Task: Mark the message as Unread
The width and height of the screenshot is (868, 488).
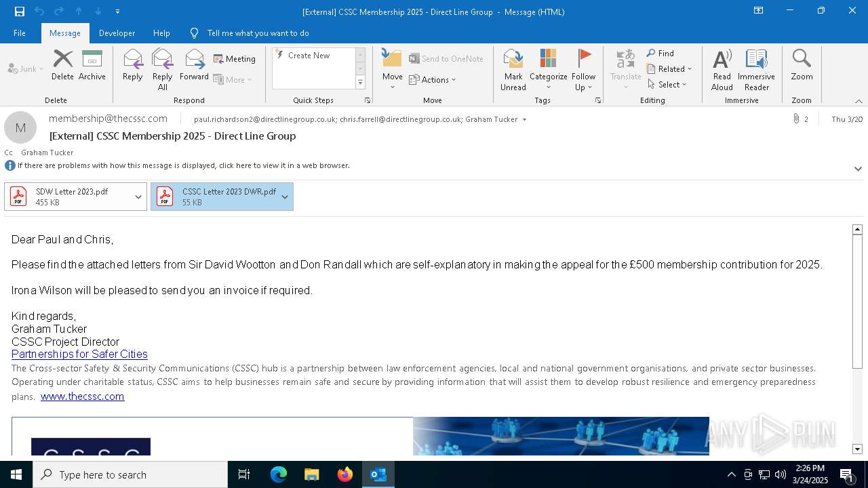Action: pos(513,70)
